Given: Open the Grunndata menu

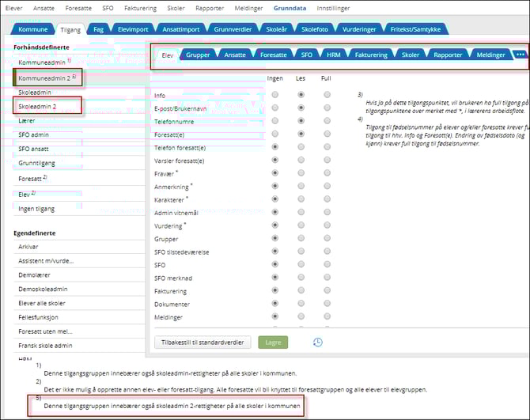Looking at the screenshot, I should [x=290, y=7].
